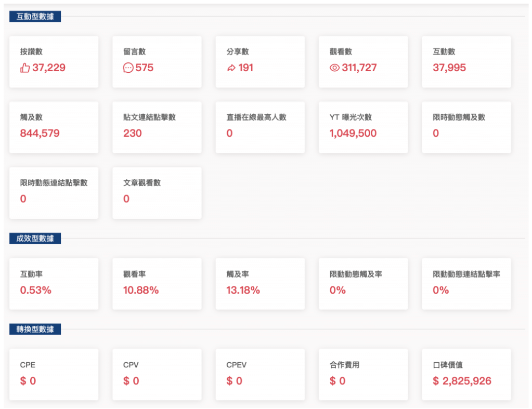Click the 按讚數 label

click(31, 51)
